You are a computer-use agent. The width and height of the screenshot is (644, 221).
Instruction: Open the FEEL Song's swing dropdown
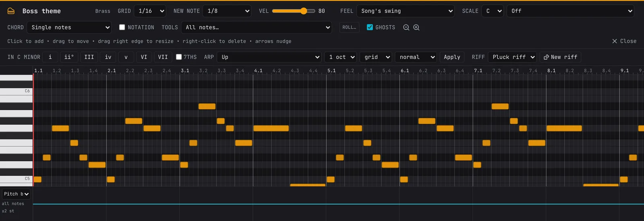coord(405,11)
